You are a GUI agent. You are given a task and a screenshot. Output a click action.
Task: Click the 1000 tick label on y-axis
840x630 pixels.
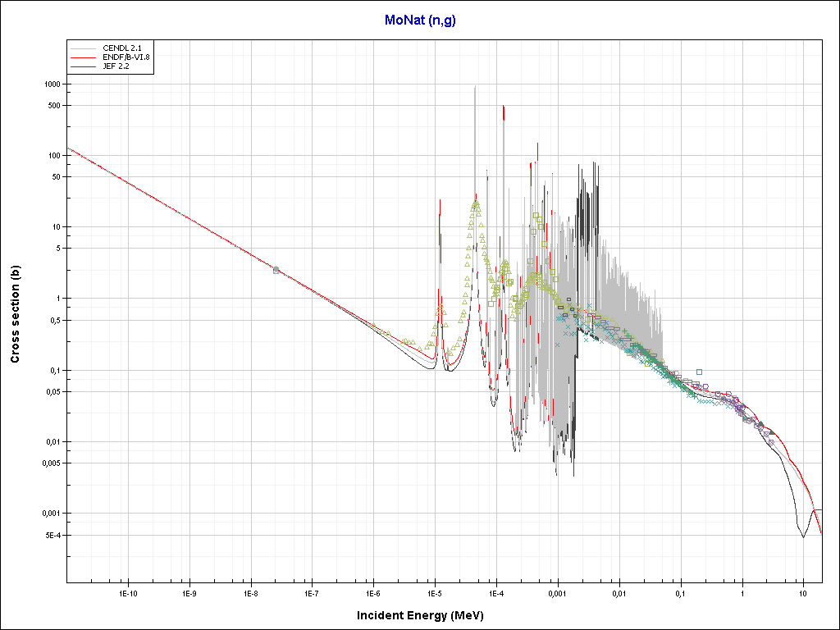pyautogui.click(x=52, y=84)
